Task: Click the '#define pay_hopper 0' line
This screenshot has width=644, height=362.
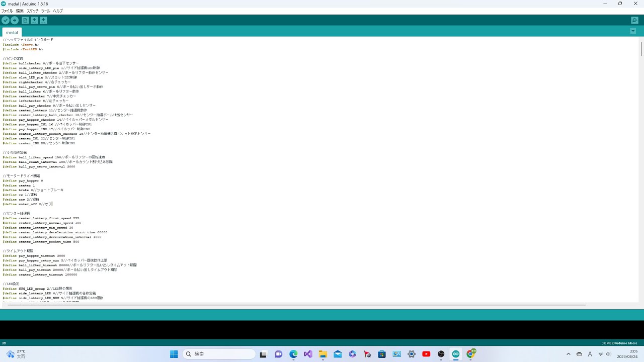Action: tap(23, 180)
